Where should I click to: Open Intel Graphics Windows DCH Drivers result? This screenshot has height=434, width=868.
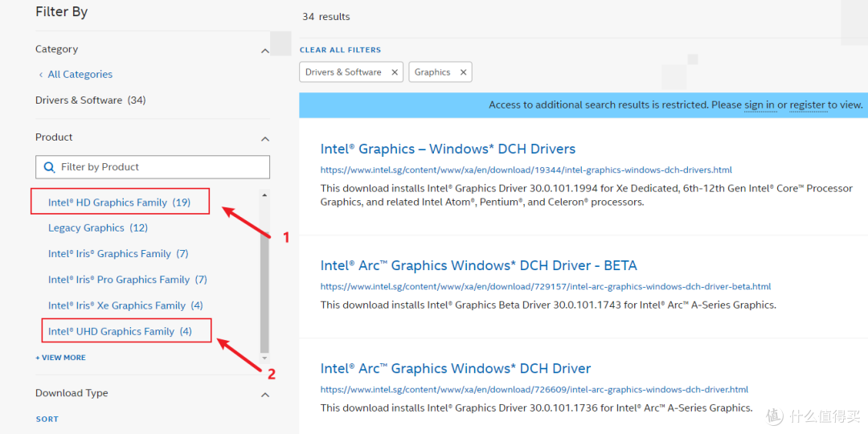click(x=448, y=149)
